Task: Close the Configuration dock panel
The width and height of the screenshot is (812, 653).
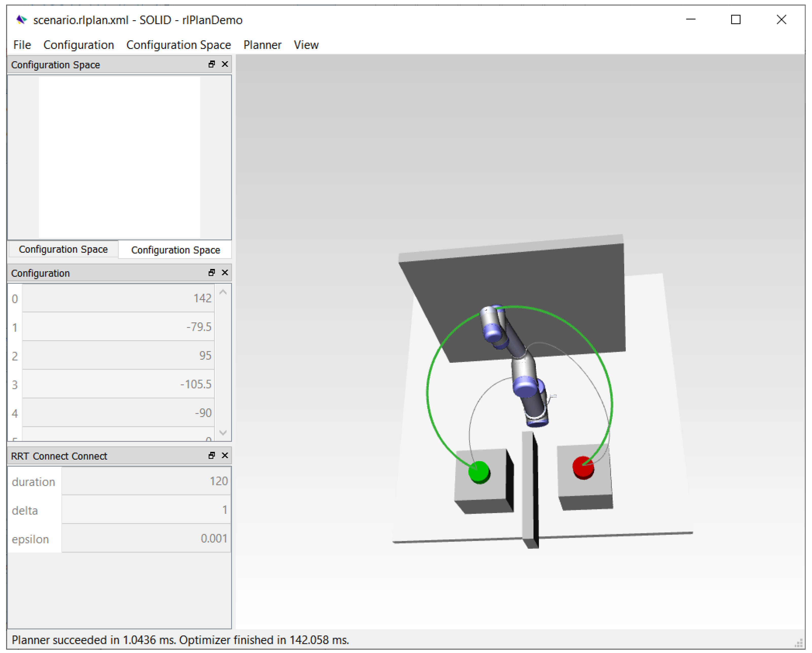Action: (225, 273)
